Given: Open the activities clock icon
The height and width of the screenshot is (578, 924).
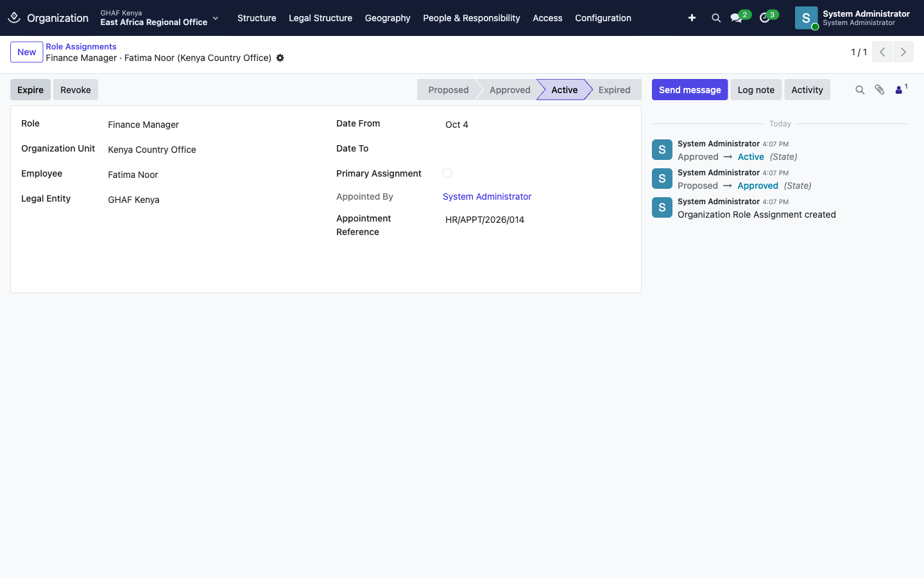Looking at the screenshot, I should tap(764, 18).
